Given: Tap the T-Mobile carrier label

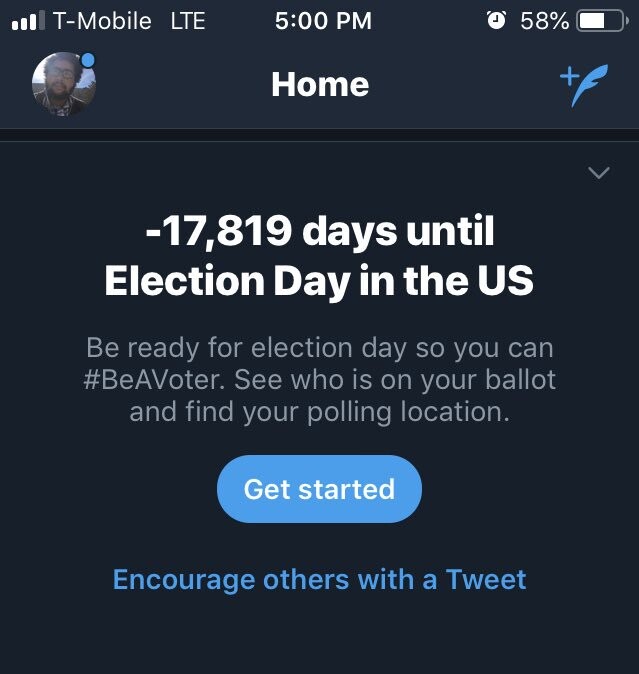Looking at the screenshot, I should (x=100, y=21).
